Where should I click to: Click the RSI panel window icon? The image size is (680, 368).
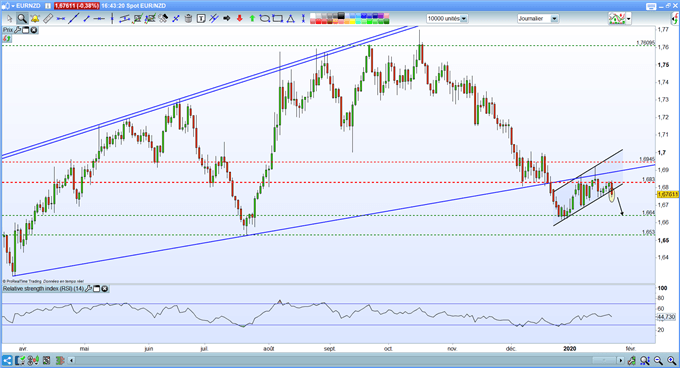click(96, 289)
